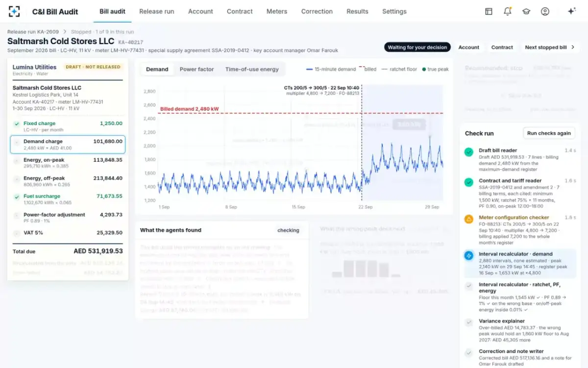This screenshot has height=368, width=588.
Task: Switch to the Bill audit tab
Action: [112, 11]
